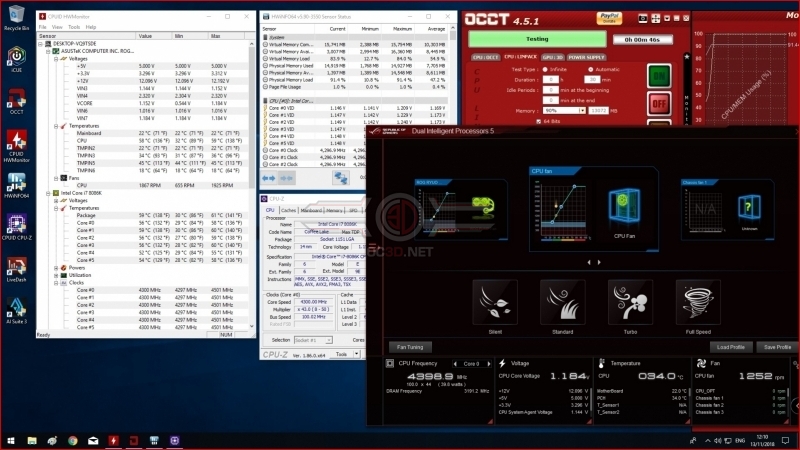Screen dimensions: 800x450
Task: Click the green ON button in OCCT
Action: click(x=659, y=76)
